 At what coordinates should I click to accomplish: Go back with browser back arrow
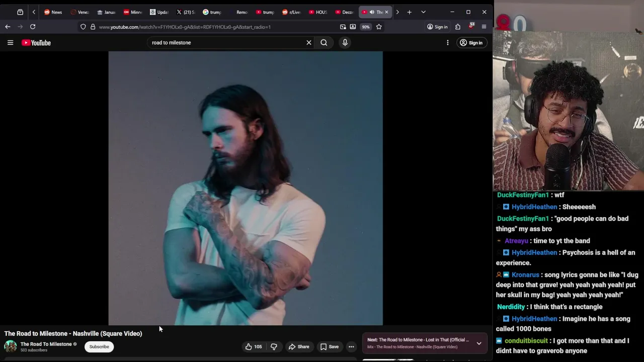(x=8, y=27)
